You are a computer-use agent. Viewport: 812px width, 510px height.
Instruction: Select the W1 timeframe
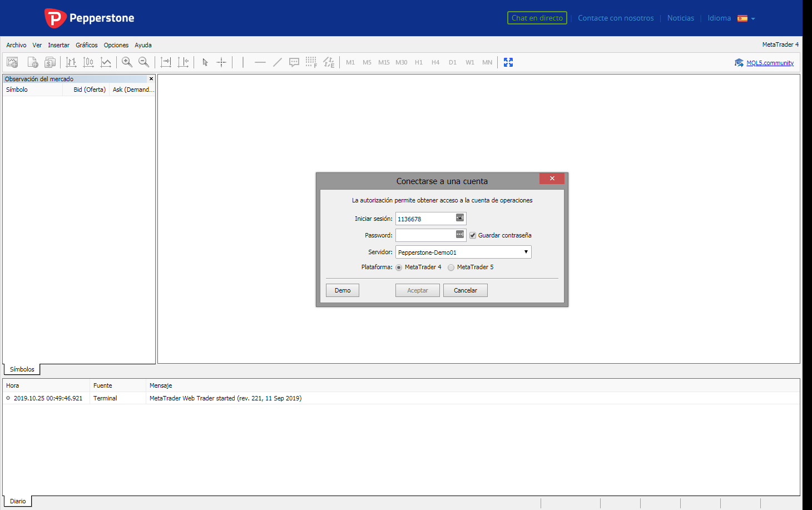point(470,62)
